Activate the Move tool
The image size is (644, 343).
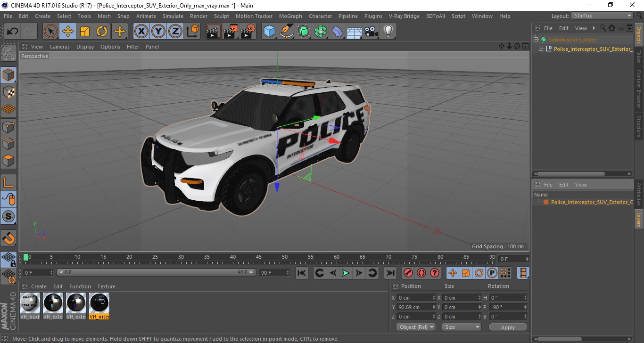(x=68, y=32)
